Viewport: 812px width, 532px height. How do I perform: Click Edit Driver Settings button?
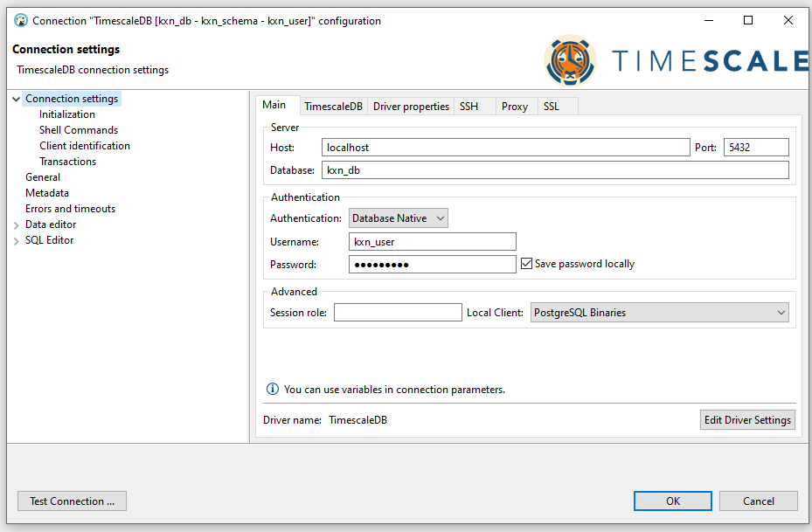tap(747, 419)
